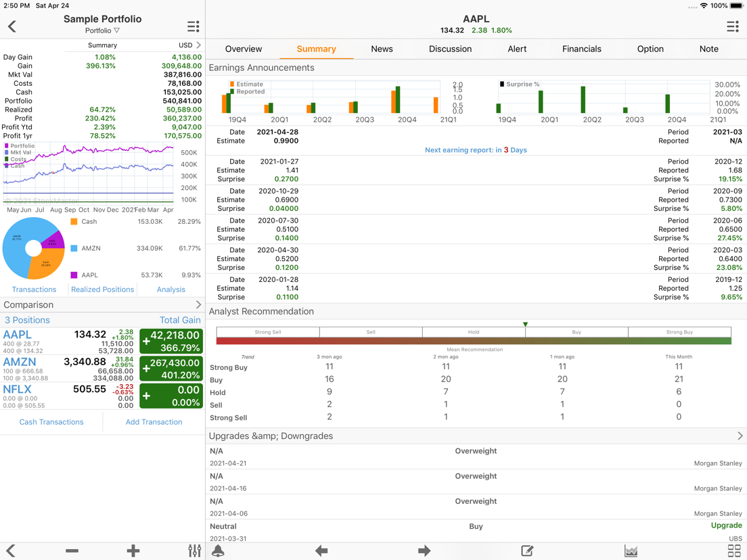Screen dimensions: 747x560
Task: Toggle the Total Gain column header
Action: 180,320
